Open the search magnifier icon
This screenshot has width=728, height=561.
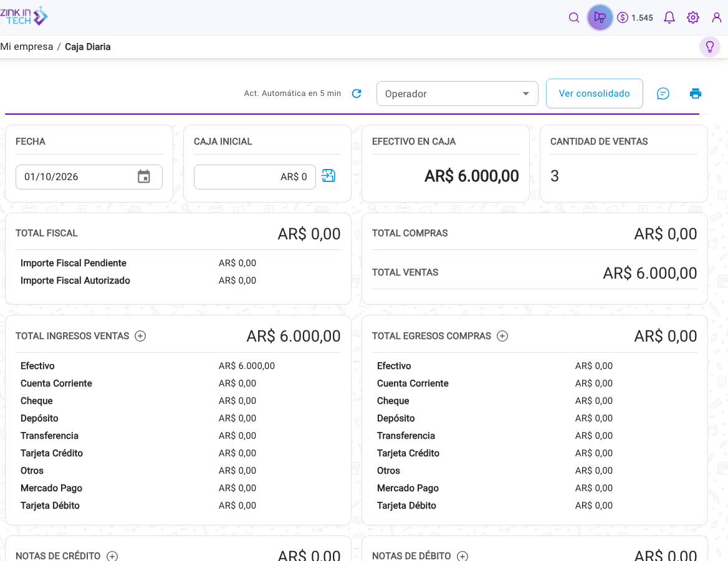click(574, 17)
